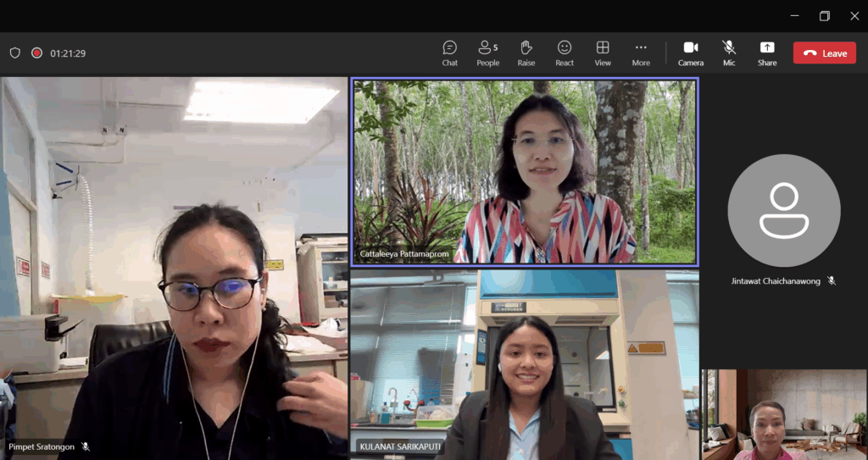The height and width of the screenshot is (460, 868).
Task: Click the muted mic icon beside Jintawat
Action: pos(832,280)
